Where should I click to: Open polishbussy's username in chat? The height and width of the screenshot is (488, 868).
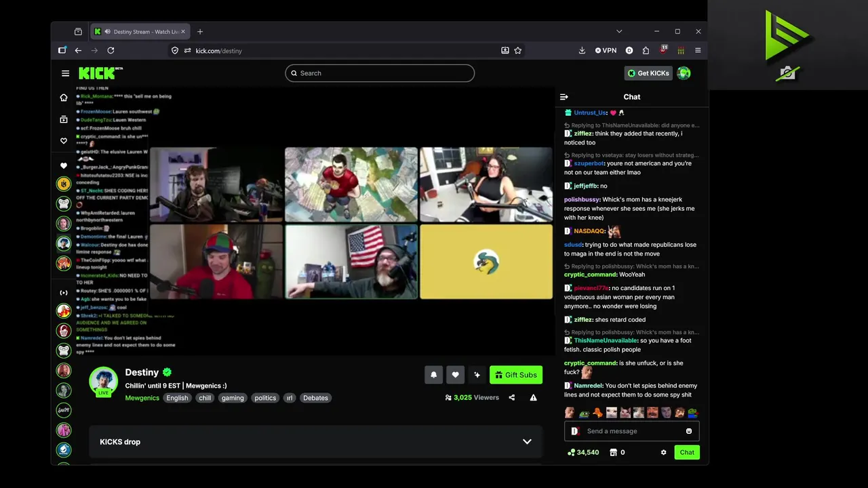[x=582, y=199]
